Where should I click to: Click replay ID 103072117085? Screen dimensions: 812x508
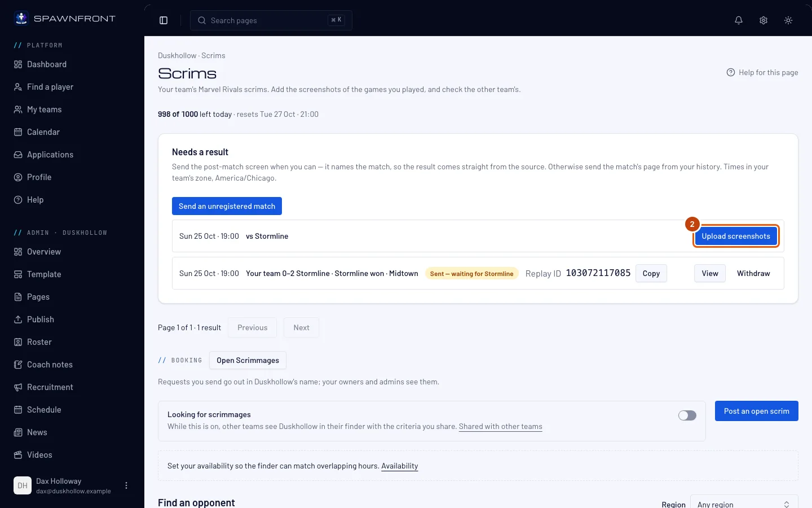point(598,273)
